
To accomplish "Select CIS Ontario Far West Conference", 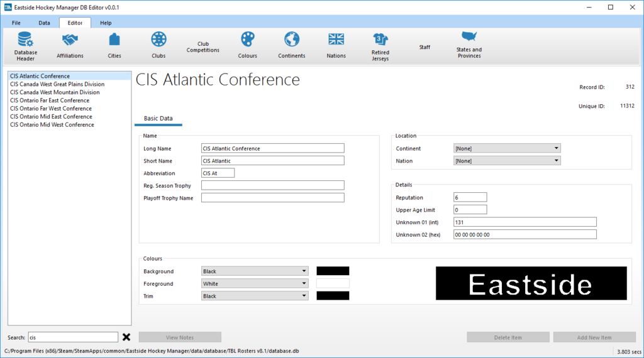I will tap(69, 109).
